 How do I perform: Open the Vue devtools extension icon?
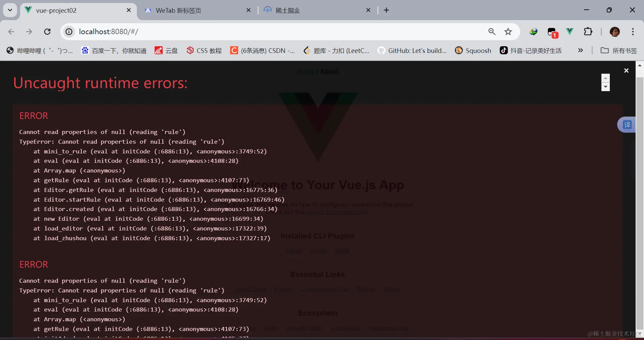click(570, 31)
